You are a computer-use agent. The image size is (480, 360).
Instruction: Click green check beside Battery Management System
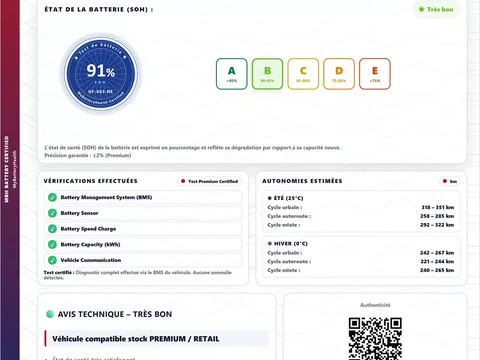52,197
